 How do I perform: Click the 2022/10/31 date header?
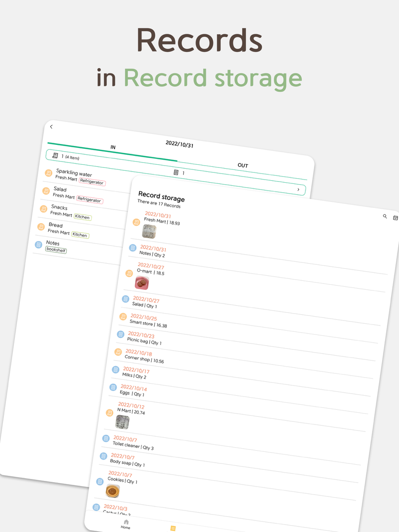tap(180, 144)
